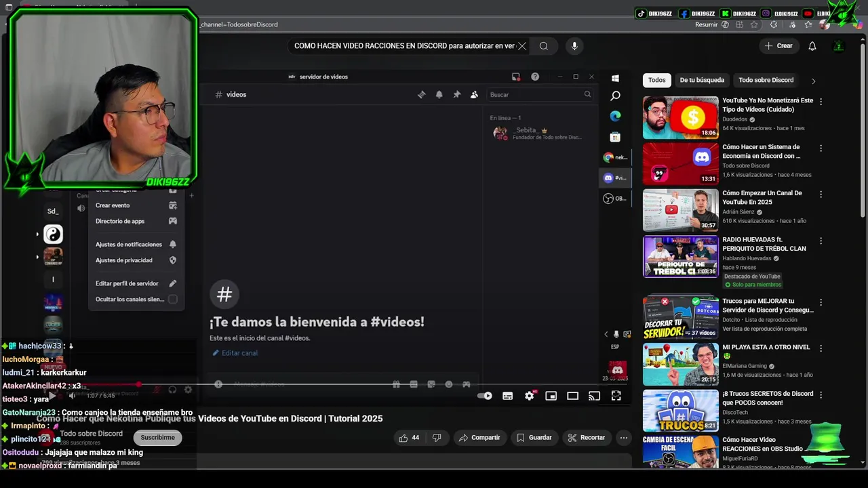Viewport: 868px width, 488px height.
Task: Toggle the Discord member list icon
Action: point(474,95)
